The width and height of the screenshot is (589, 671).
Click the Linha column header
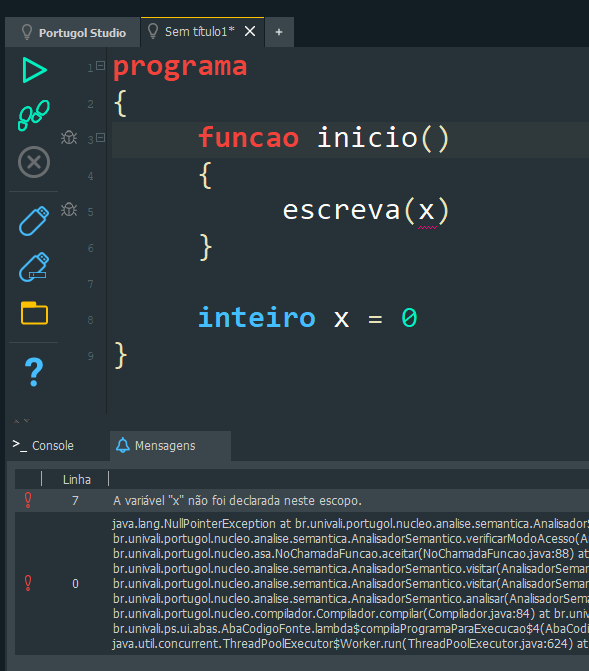pos(77,479)
